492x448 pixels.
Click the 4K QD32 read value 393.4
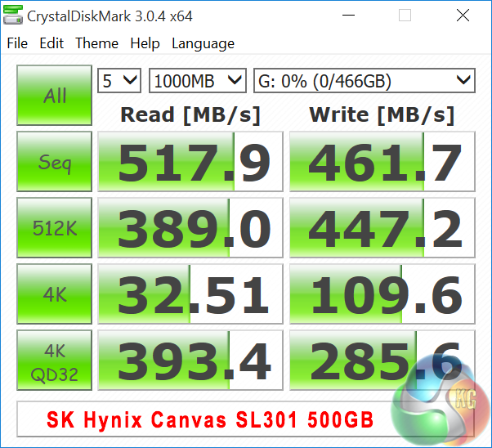(x=190, y=360)
